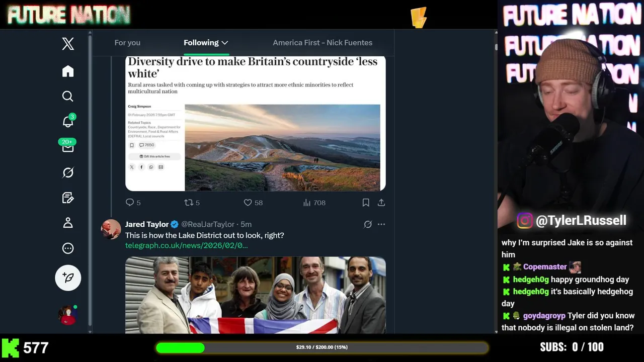Open the Notifications bell icon
This screenshot has height=362, width=644.
[x=68, y=121]
